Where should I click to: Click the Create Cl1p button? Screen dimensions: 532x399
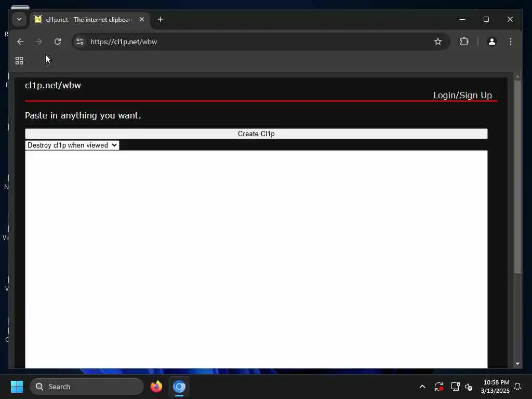pos(256,134)
